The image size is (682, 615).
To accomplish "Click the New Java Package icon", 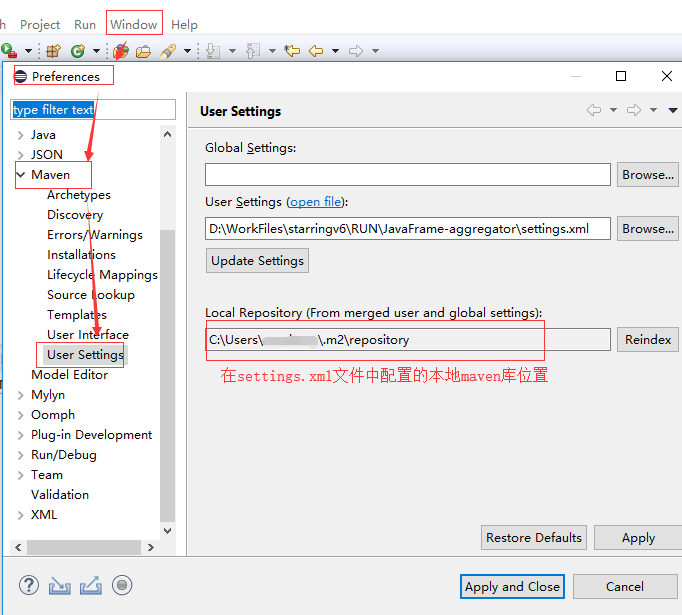I will (53, 51).
